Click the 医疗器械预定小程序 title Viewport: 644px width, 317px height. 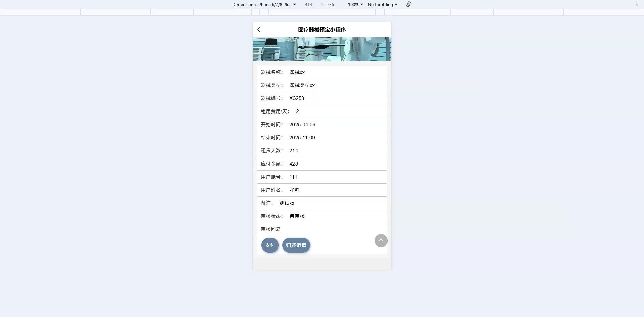pyautogui.click(x=322, y=30)
